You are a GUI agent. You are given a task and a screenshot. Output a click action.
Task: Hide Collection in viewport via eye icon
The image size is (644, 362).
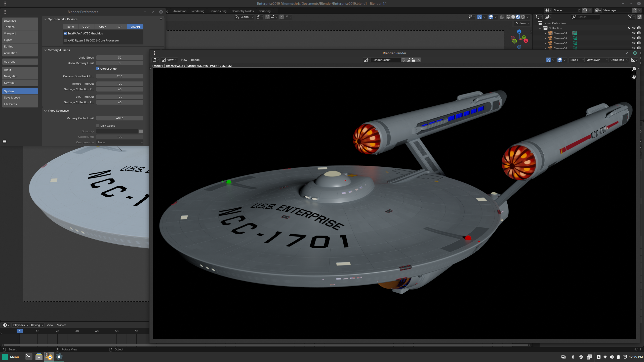(x=634, y=28)
